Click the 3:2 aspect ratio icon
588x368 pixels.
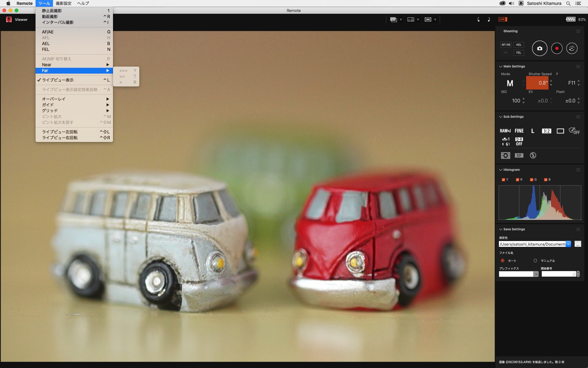pyautogui.click(x=546, y=131)
